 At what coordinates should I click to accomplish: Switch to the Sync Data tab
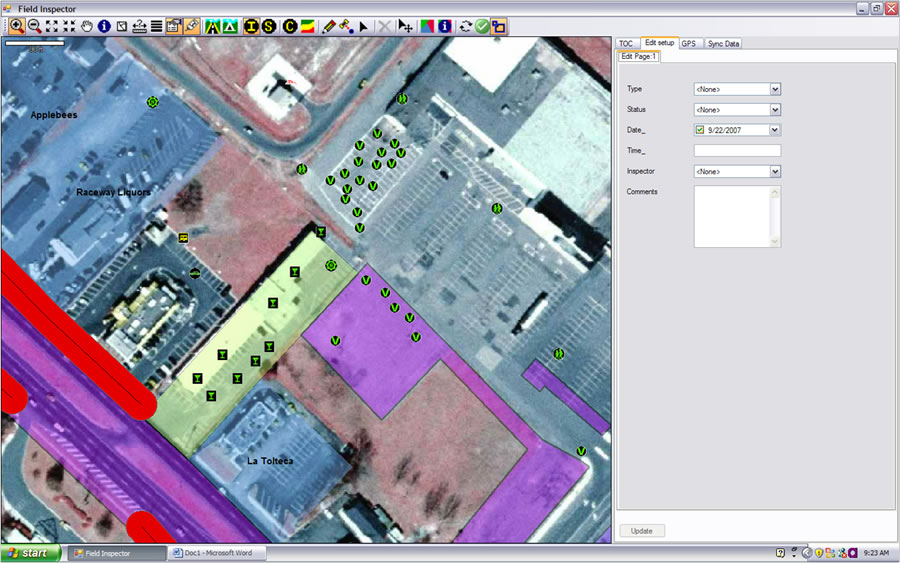[x=723, y=44]
